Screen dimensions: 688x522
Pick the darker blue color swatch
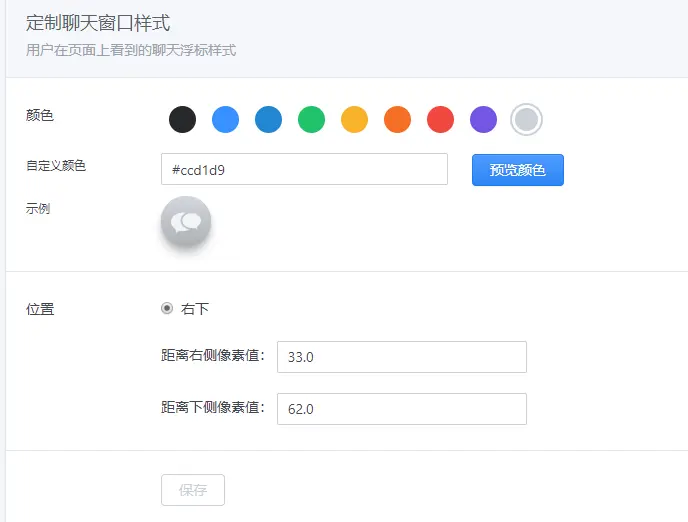pos(268,119)
